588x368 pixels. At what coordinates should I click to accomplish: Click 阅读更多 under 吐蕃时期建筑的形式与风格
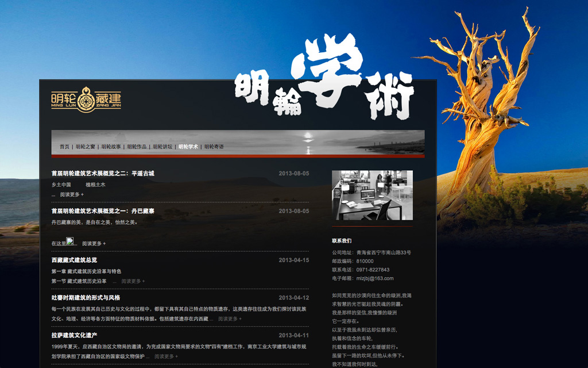230,319
